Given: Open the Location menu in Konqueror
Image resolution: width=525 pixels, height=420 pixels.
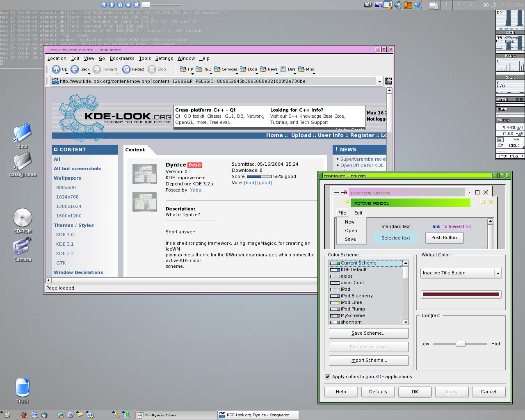Looking at the screenshot, I should click(57, 58).
